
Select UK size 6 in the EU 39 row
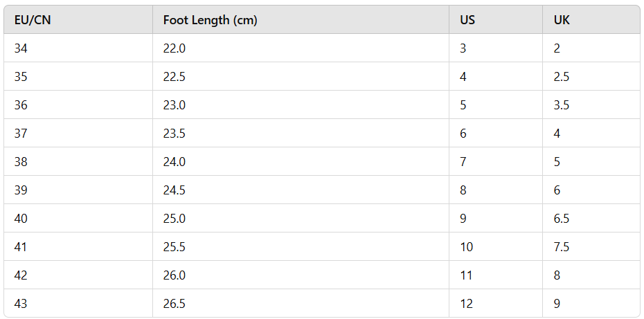[557, 190]
